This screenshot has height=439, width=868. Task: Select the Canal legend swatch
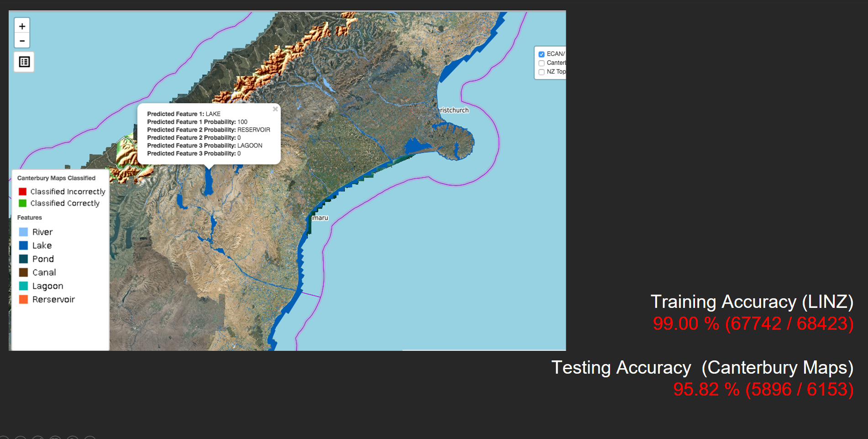click(x=23, y=272)
